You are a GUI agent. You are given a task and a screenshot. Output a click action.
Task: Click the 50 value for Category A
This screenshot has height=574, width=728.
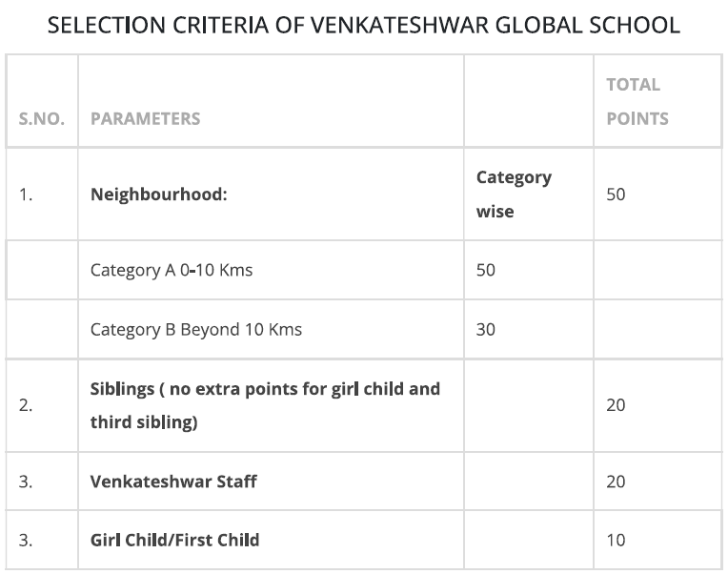coord(486,270)
